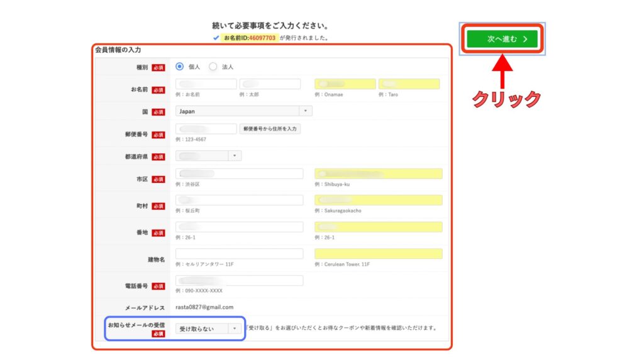
Task: Expand the 都道府県 prefecture dropdown
Action: coord(208,156)
